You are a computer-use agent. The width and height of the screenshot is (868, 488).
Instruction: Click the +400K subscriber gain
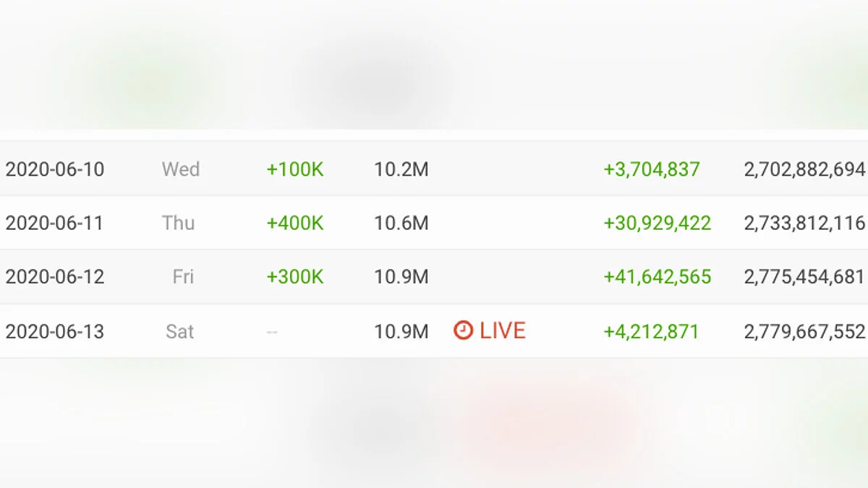pyautogui.click(x=295, y=223)
